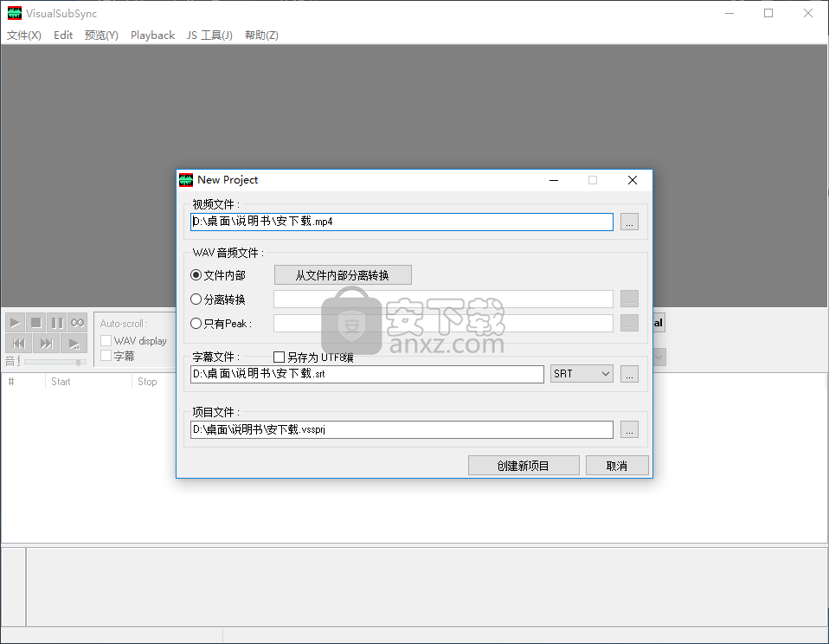Viewport: 829px width, 644px height.
Task: Click the Peak file path field
Action: click(443, 323)
